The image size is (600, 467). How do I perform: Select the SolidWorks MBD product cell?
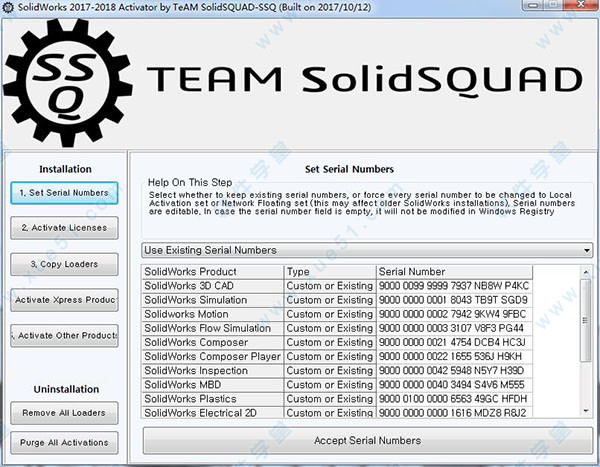tap(212, 385)
